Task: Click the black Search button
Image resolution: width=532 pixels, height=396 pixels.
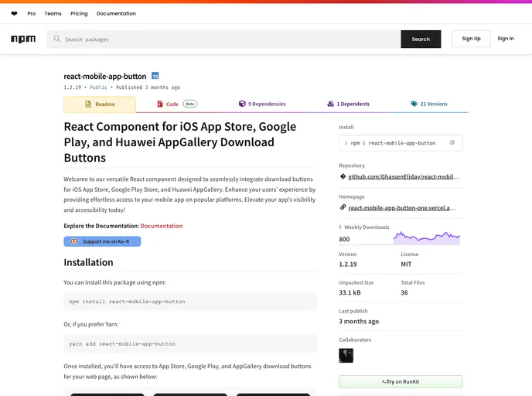Action: click(421, 39)
